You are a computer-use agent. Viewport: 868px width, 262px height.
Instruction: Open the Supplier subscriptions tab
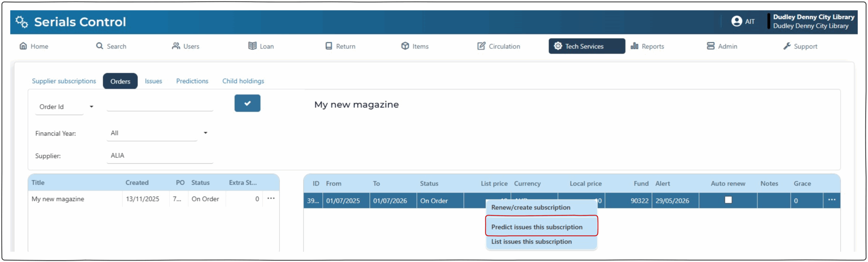pos(64,81)
